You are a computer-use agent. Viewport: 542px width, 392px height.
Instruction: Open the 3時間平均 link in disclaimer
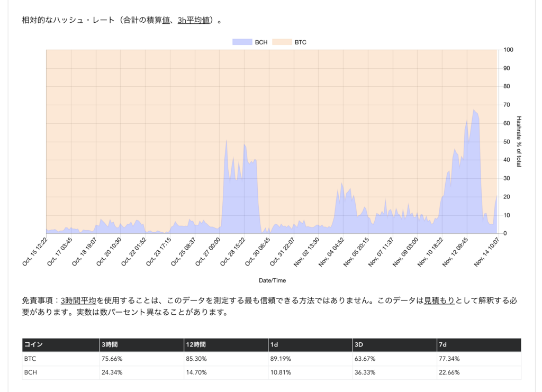click(x=78, y=300)
